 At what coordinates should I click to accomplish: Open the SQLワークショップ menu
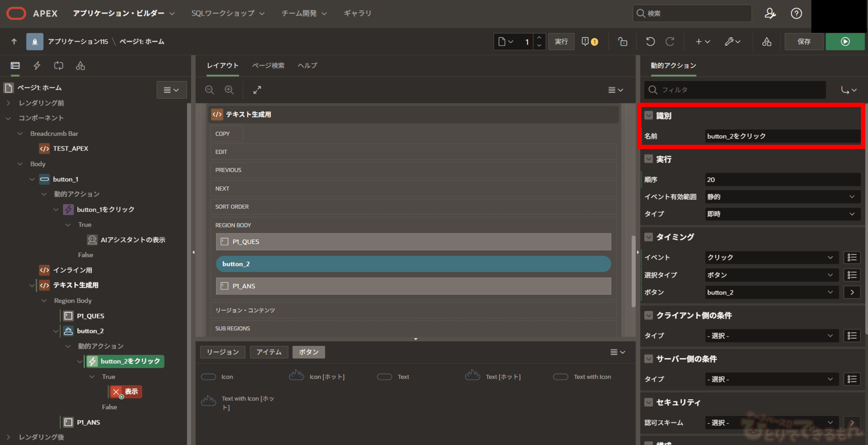click(x=228, y=14)
